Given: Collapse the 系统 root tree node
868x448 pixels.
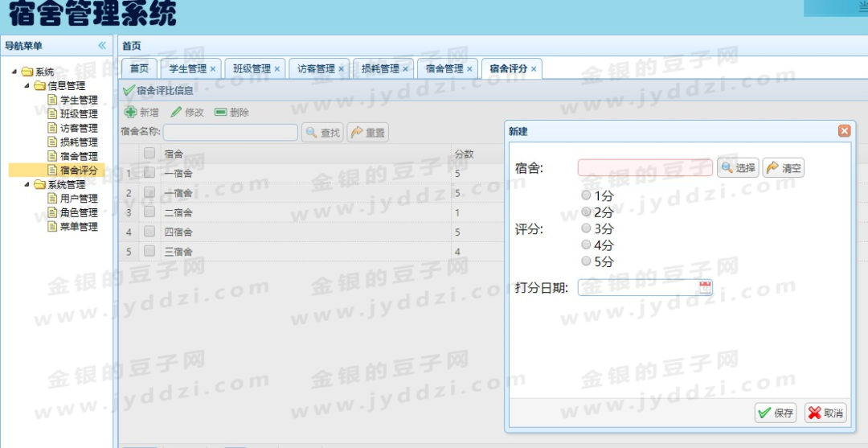Looking at the screenshot, I should point(14,72).
